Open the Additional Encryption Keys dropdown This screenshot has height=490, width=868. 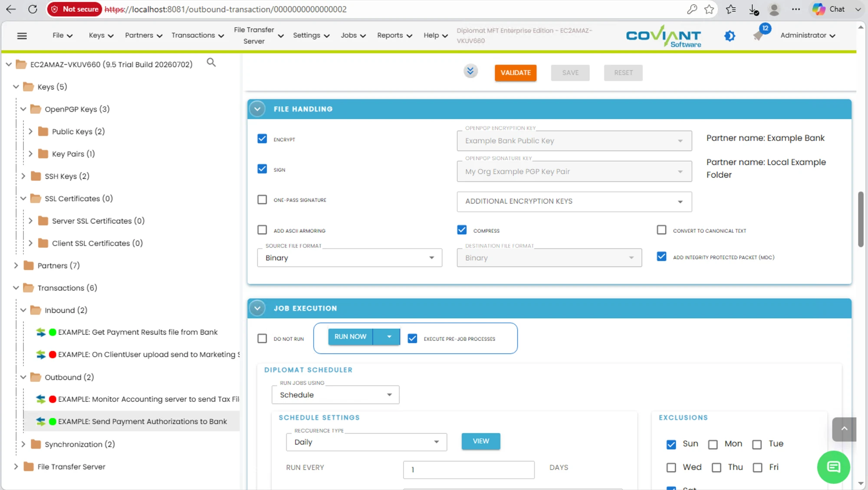(x=574, y=202)
